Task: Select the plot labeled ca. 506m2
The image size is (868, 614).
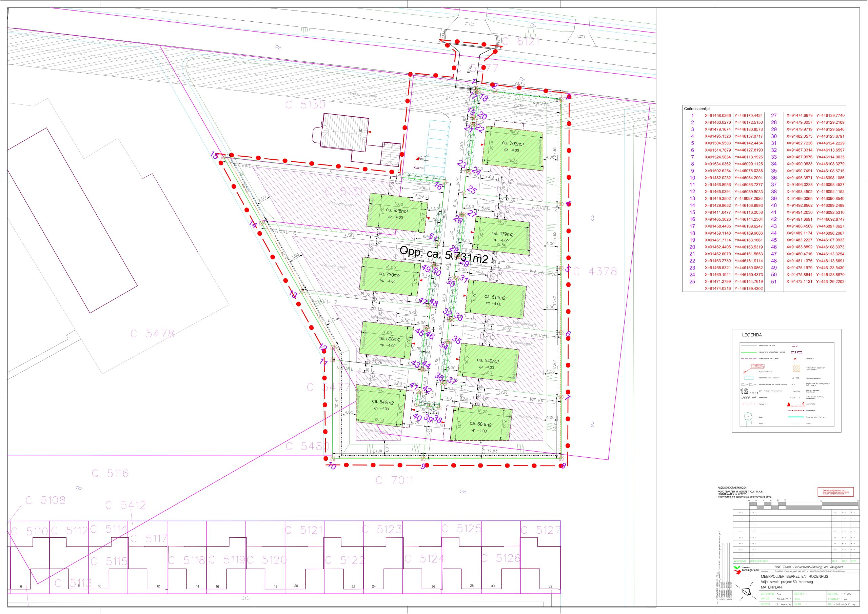Action: pyautogui.click(x=387, y=340)
